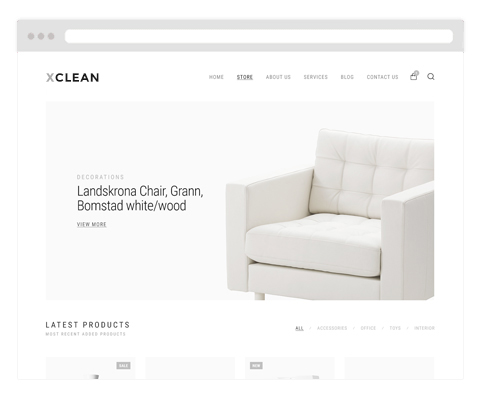Image resolution: width=480 pixels, height=400 pixels.
Task: Click the first browser window dot
Action: click(x=31, y=36)
